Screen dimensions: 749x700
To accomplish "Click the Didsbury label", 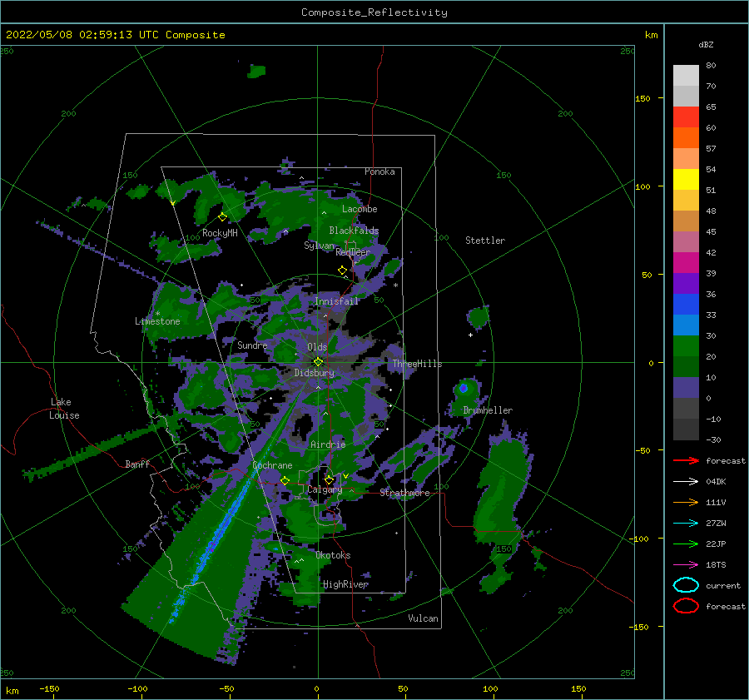I will click(x=314, y=373).
